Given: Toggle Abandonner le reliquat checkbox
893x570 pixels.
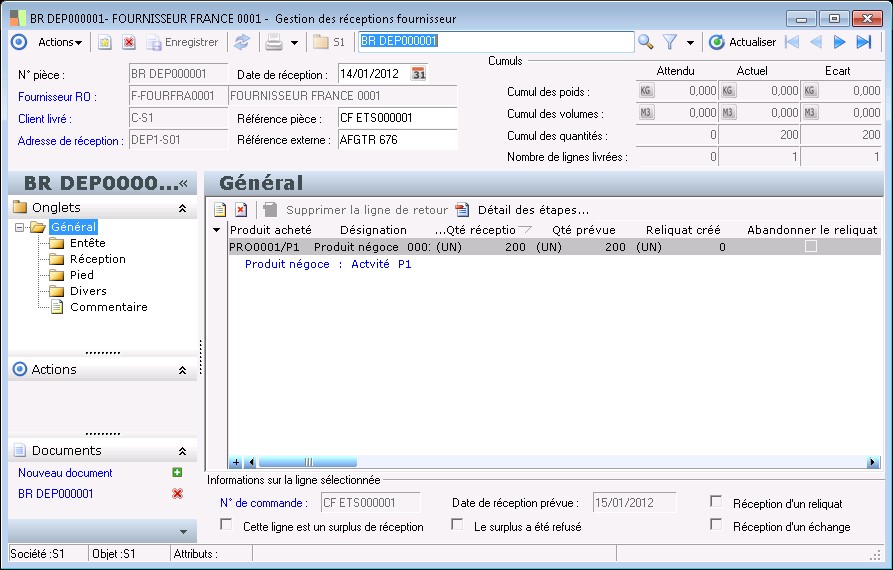Looking at the screenshot, I should point(810,246).
